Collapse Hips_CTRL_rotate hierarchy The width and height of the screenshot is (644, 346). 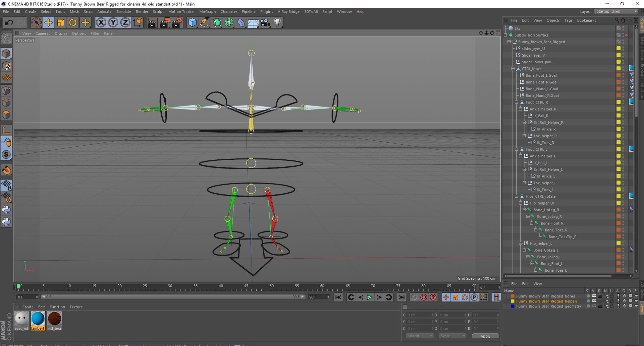[517, 196]
